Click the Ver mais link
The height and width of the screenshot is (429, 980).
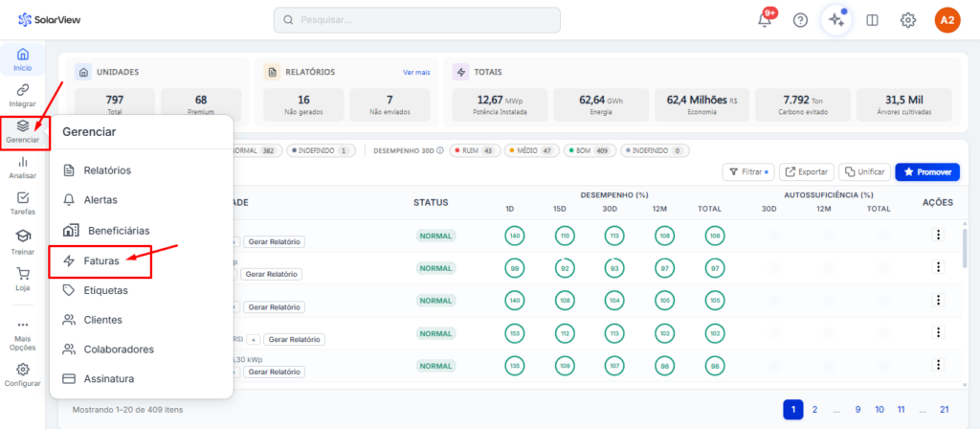pyautogui.click(x=416, y=72)
